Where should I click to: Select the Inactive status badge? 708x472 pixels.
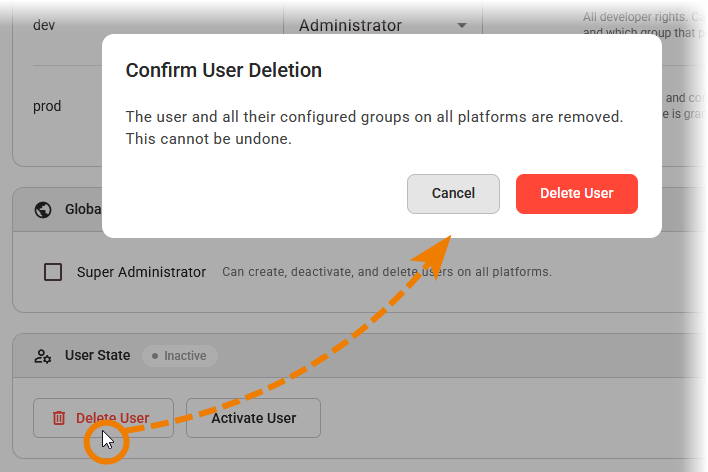click(x=180, y=356)
